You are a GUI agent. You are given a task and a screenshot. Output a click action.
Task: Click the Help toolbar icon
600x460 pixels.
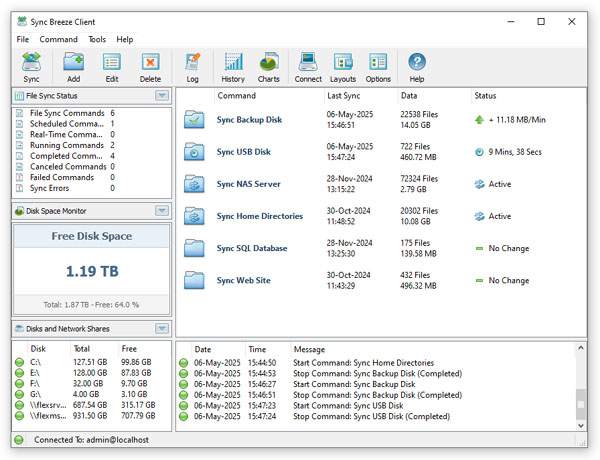tap(417, 67)
